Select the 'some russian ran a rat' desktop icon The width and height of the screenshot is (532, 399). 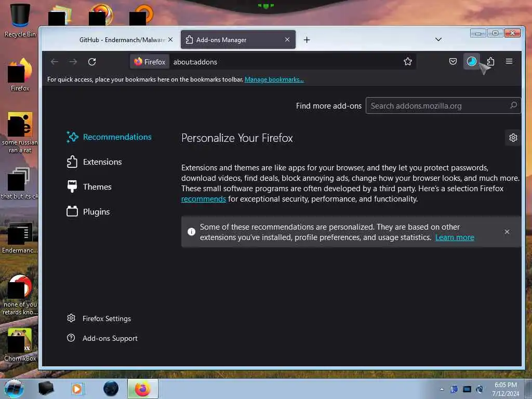tap(20, 132)
